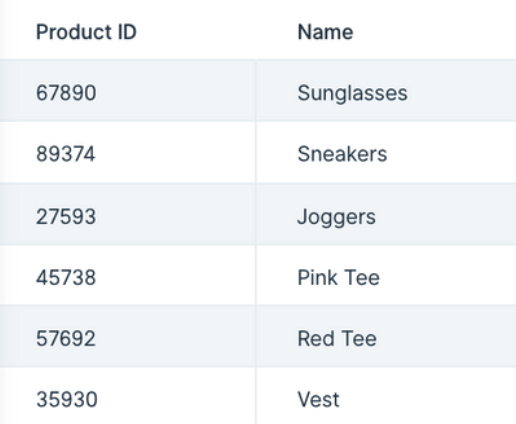
Task: Select product ID 57692 cell
Action: 128,336
